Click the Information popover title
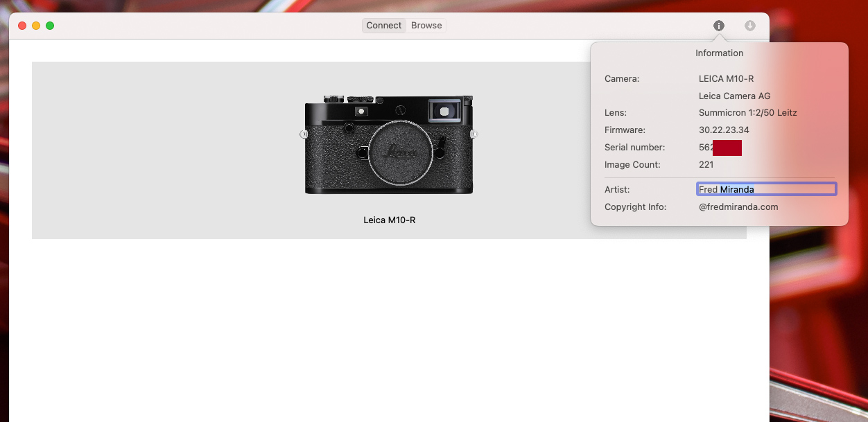Viewport: 868px width, 422px height. [x=719, y=53]
